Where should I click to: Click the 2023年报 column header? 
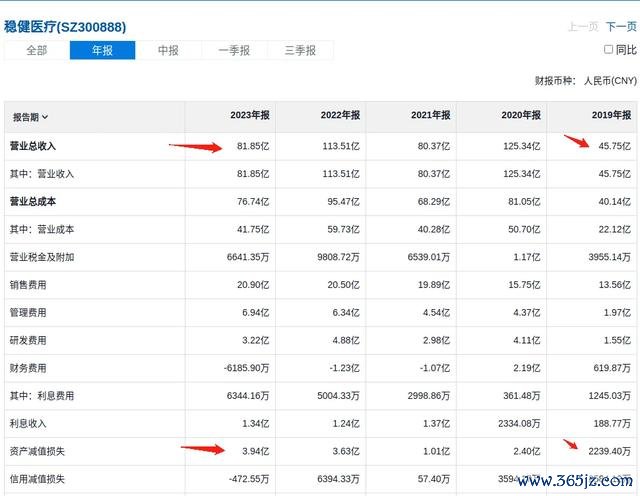pos(250,115)
